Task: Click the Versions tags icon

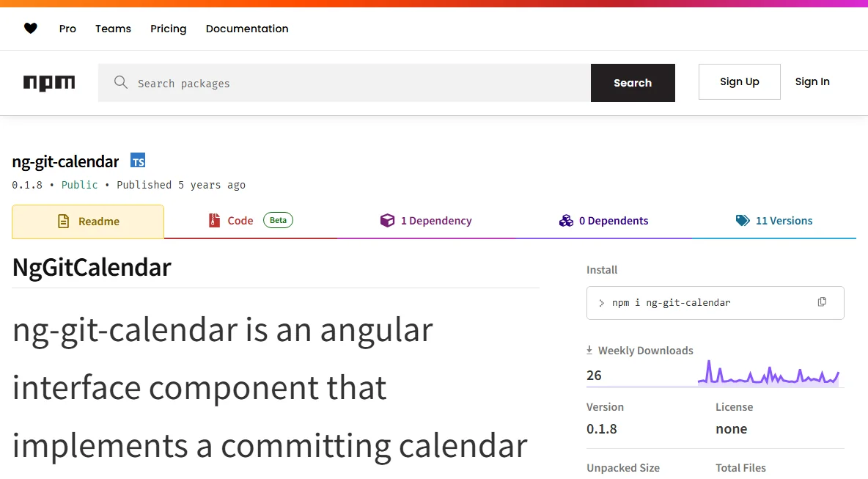Action: pos(743,220)
